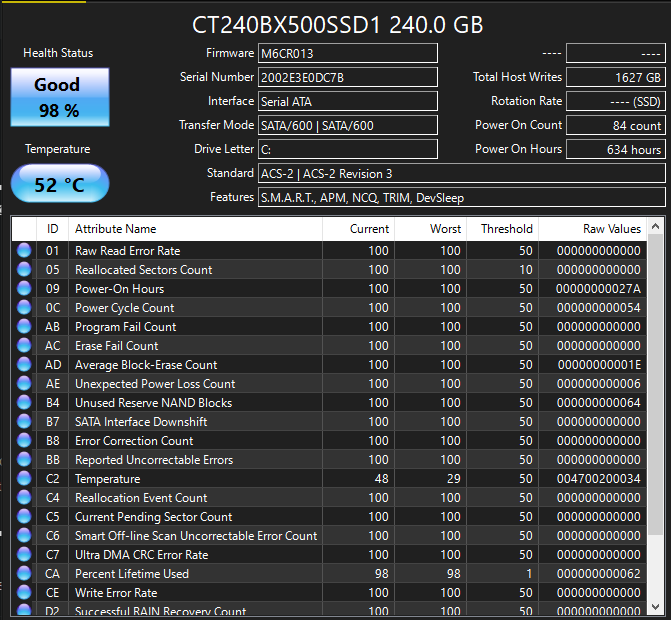
Task: Sort by the Attribute Name column header
Action: [195, 229]
